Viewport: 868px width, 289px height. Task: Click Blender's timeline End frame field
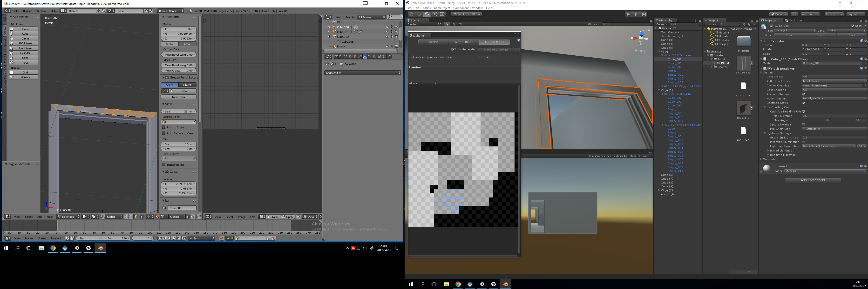117,238
